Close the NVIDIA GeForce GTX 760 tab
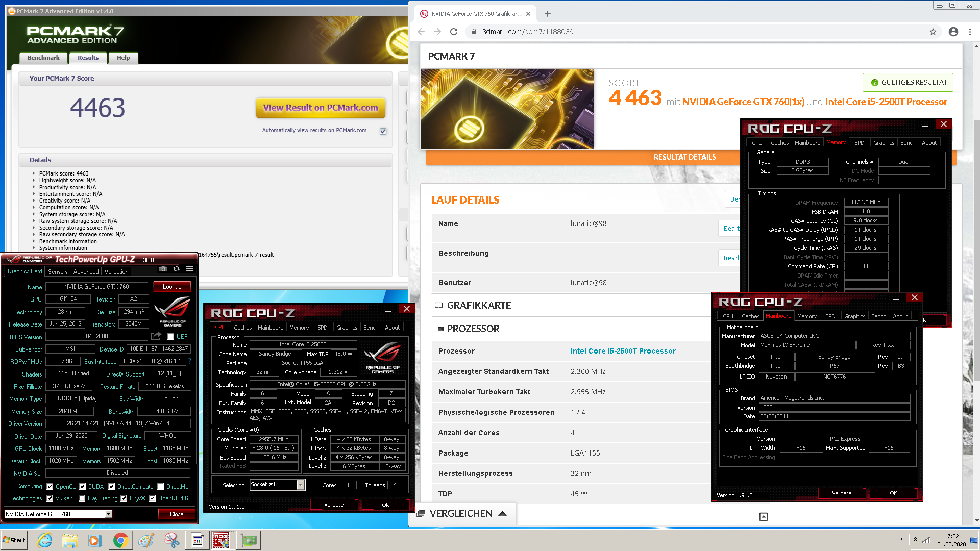This screenshot has width=980, height=551. click(x=528, y=14)
